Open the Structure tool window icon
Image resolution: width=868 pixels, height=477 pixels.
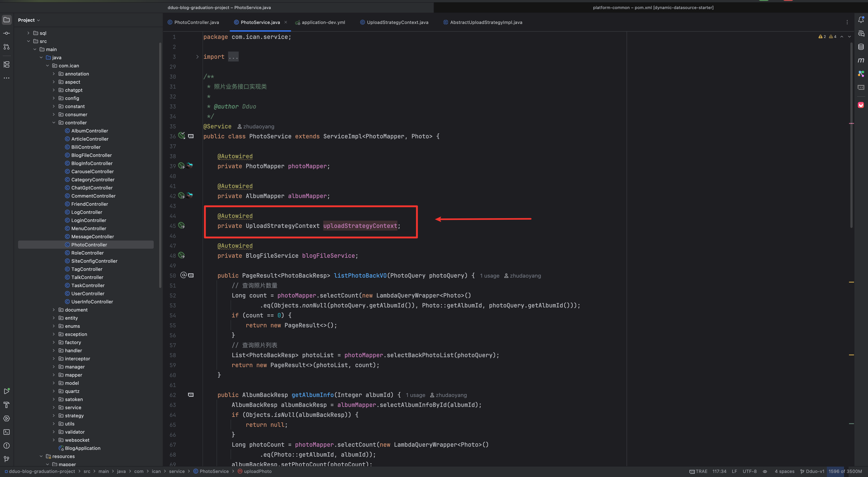(6, 64)
